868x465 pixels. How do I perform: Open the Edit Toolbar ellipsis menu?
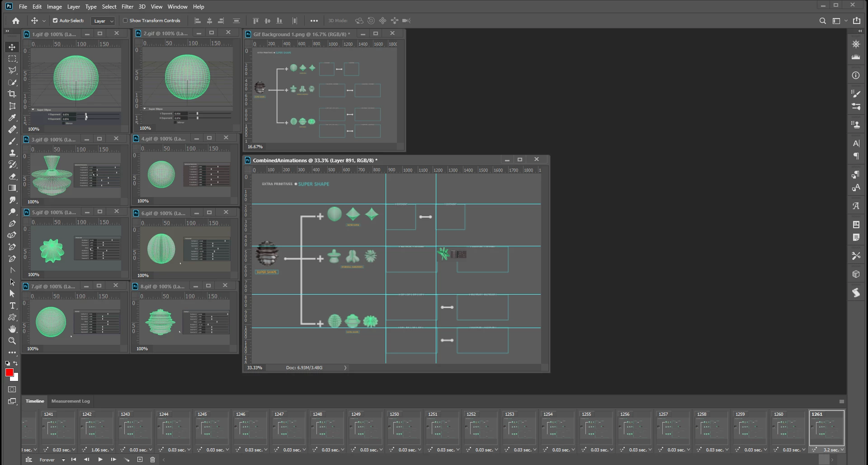(12, 352)
